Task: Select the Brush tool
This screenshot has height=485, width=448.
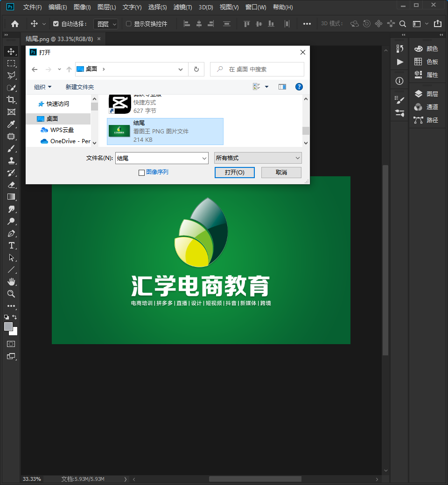Action: [x=11, y=148]
